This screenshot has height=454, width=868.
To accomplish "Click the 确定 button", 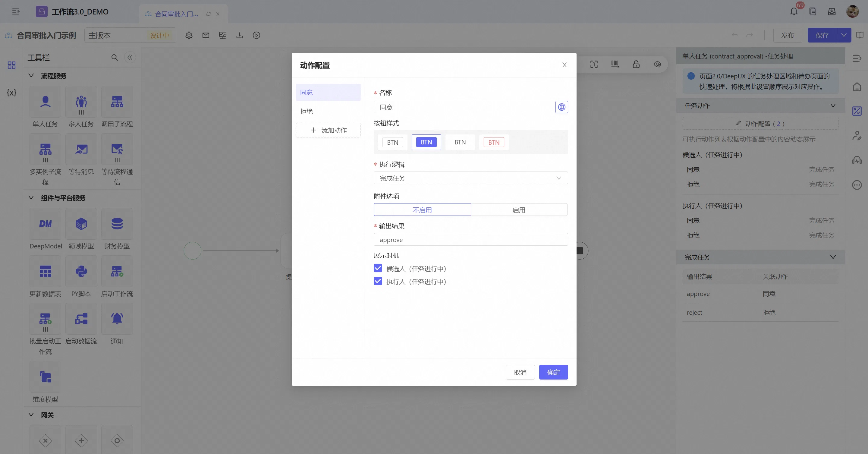I will [x=553, y=372].
